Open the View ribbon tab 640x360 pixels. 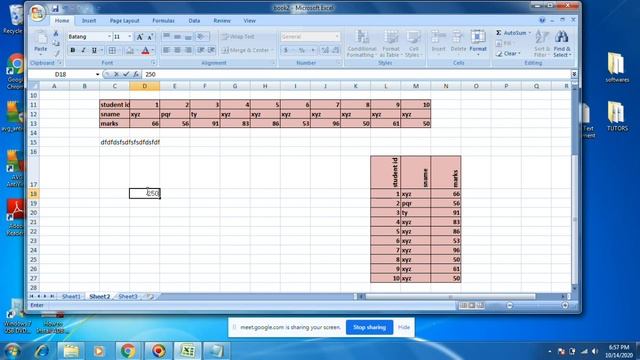(249, 20)
